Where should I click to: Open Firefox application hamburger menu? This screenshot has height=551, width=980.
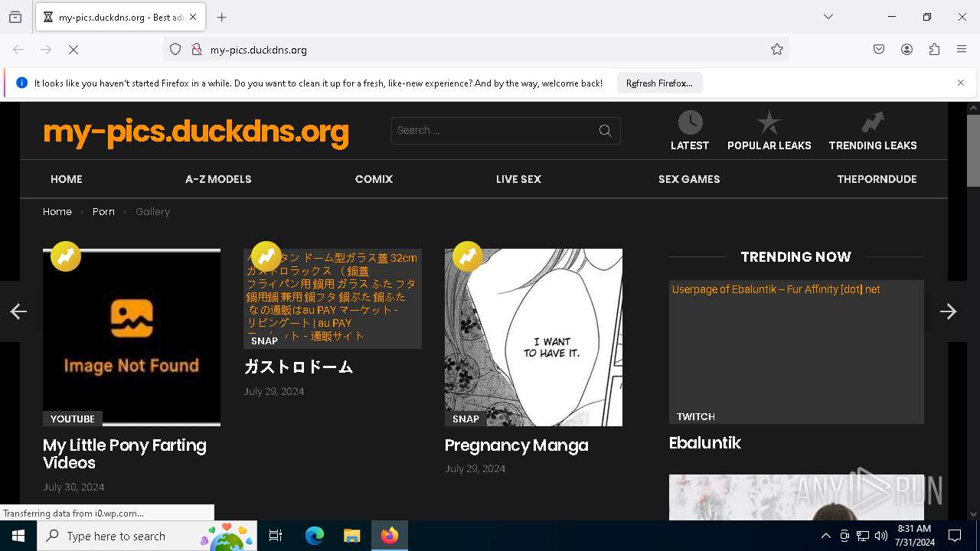pos(962,50)
